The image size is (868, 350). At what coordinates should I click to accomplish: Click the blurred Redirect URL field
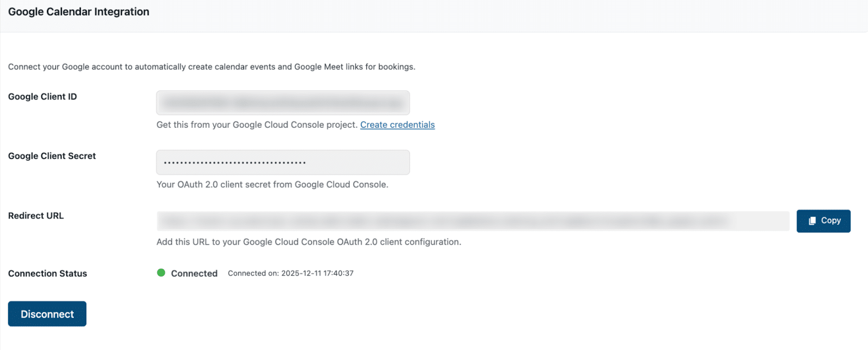473,221
